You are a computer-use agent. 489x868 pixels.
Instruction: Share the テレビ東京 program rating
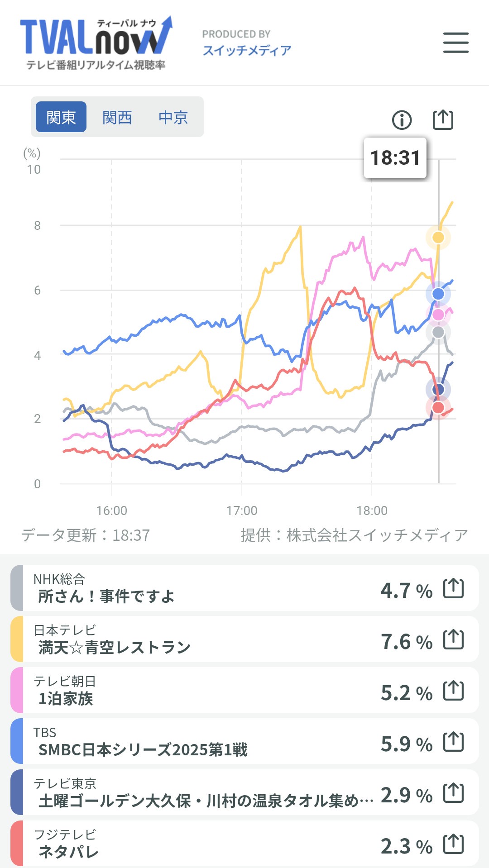(x=453, y=793)
